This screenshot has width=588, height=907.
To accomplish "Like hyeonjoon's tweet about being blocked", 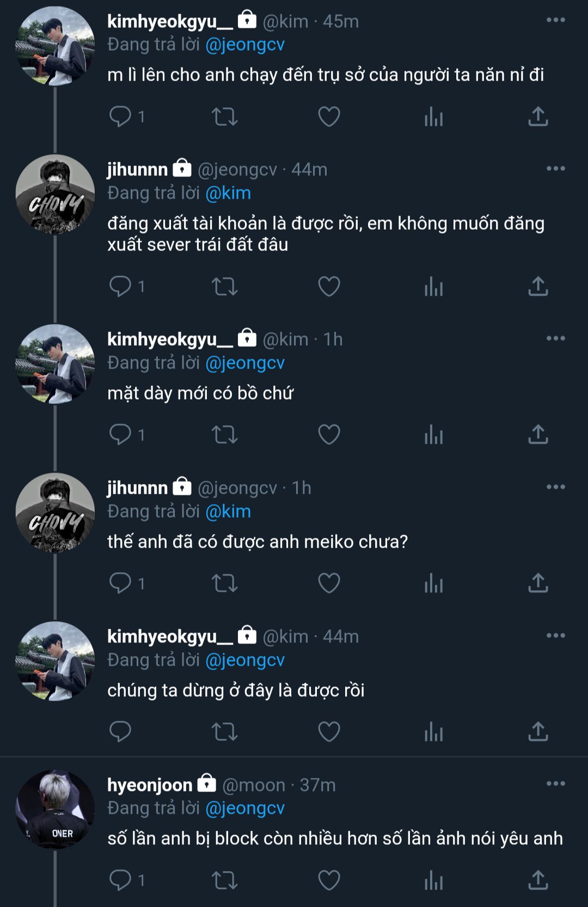I will point(329,880).
